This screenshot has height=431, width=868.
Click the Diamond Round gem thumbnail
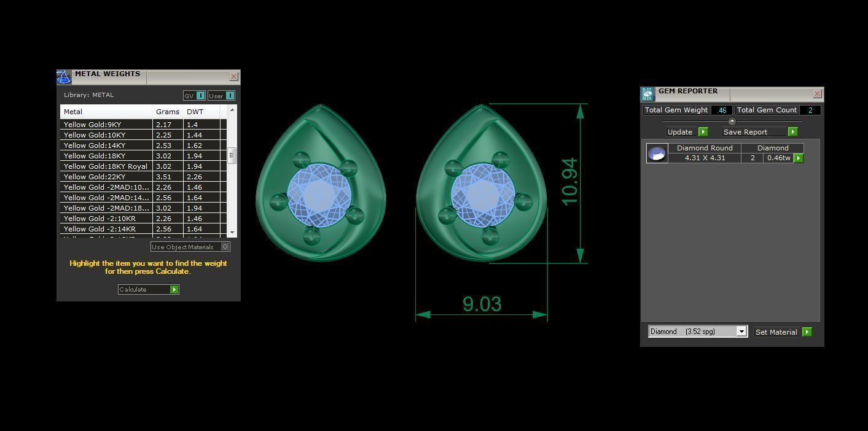pyautogui.click(x=657, y=153)
